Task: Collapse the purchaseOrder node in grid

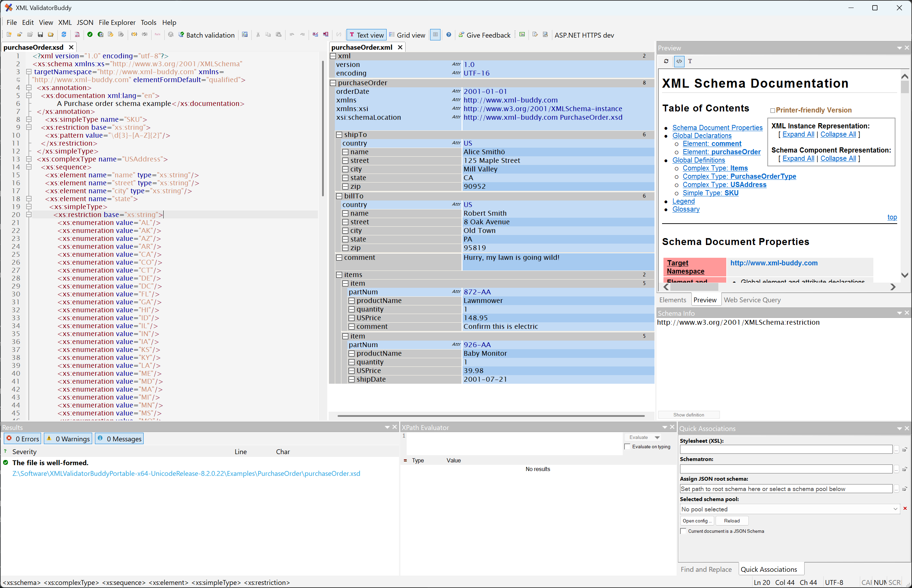Action: click(x=333, y=83)
